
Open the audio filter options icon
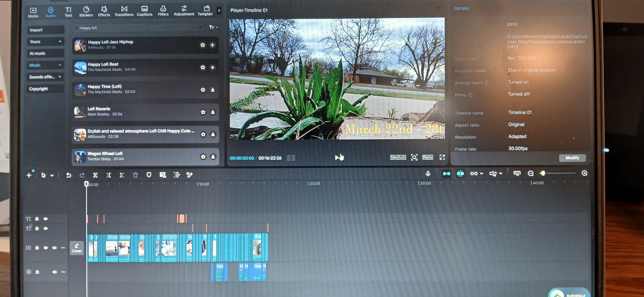click(x=213, y=27)
